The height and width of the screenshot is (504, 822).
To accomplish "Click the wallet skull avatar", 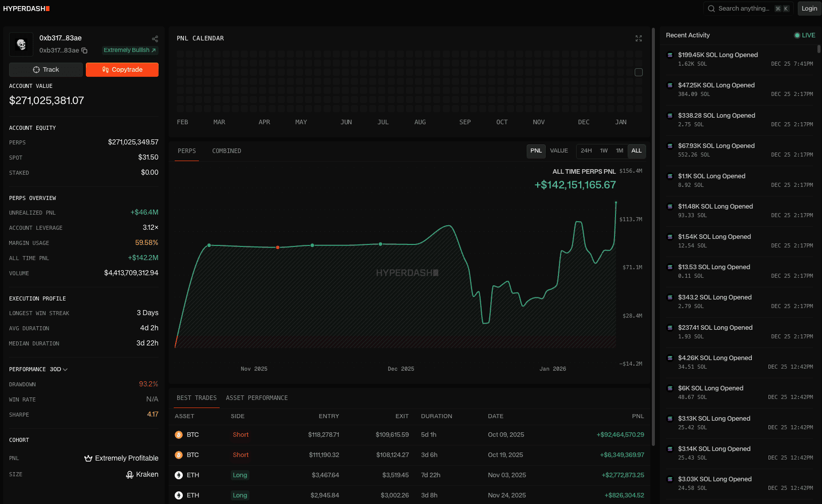I will pyautogui.click(x=21, y=44).
